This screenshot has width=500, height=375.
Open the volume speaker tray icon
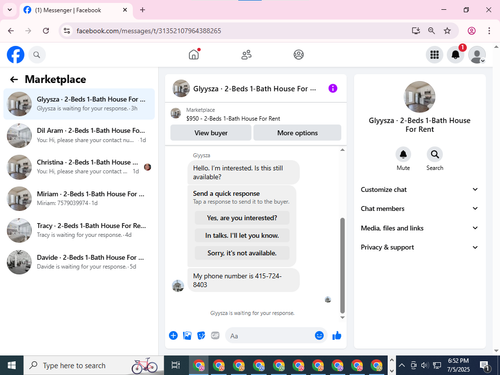point(425,365)
